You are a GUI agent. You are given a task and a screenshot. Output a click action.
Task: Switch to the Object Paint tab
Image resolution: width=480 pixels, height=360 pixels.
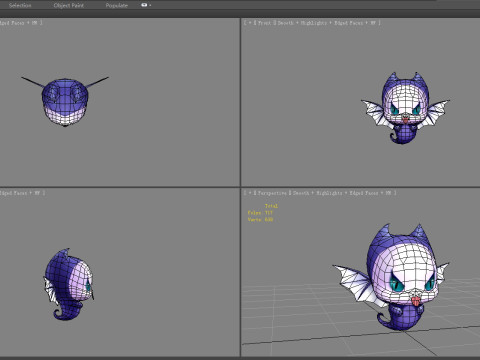point(69,5)
